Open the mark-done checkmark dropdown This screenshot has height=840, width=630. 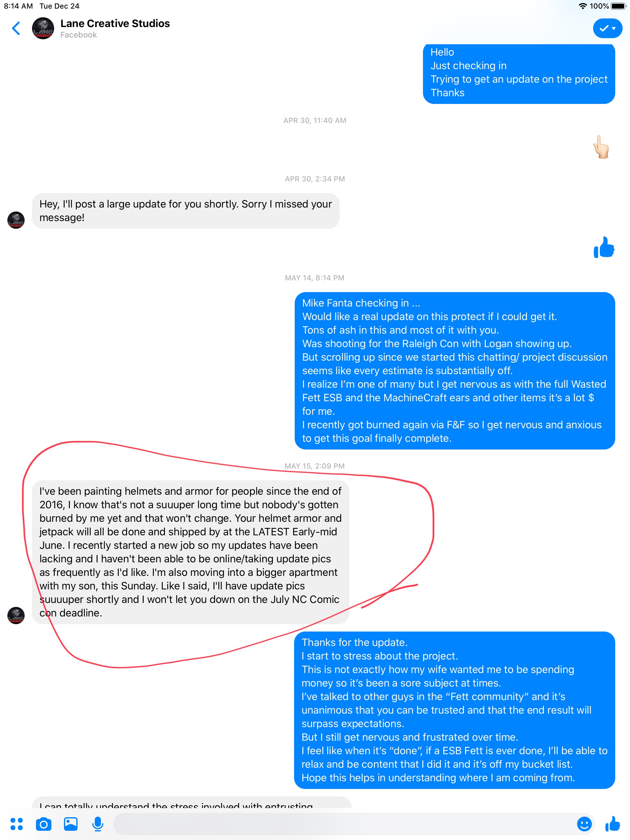click(607, 28)
